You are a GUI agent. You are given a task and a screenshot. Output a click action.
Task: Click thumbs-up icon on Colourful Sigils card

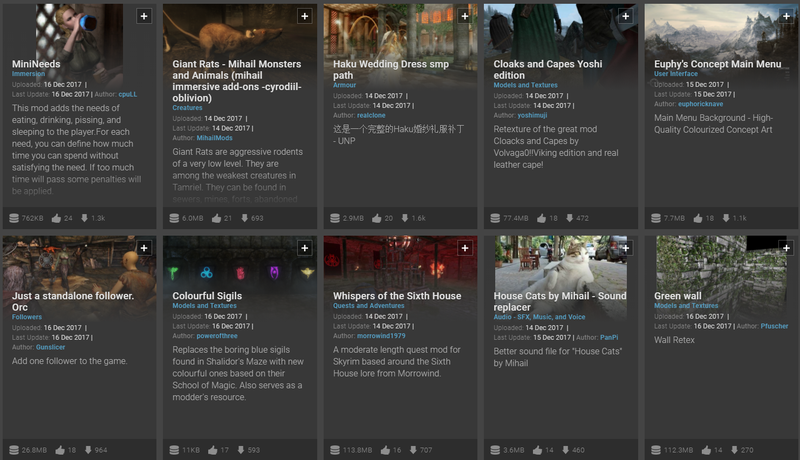pyautogui.click(x=213, y=450)
